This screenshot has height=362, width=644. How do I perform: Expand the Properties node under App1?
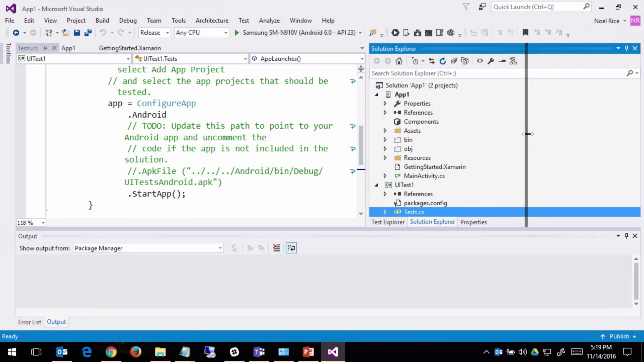(x=385, y=104)
